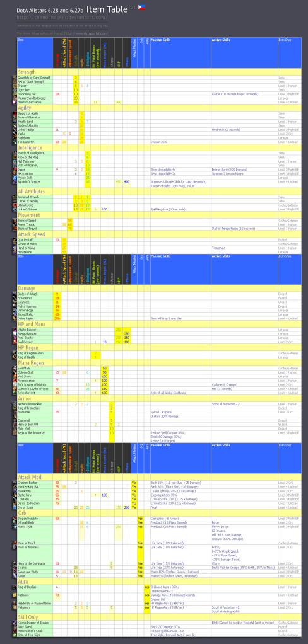Click 'Cyclone (6 Charges)' active skill
The image size is (308, 644).
coord(225,384)
